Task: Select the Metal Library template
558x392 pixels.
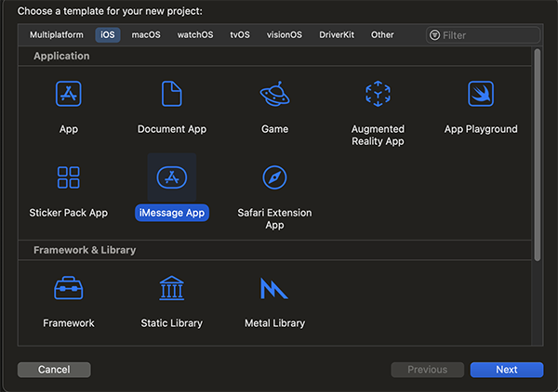Action: (x=274, y=289)
